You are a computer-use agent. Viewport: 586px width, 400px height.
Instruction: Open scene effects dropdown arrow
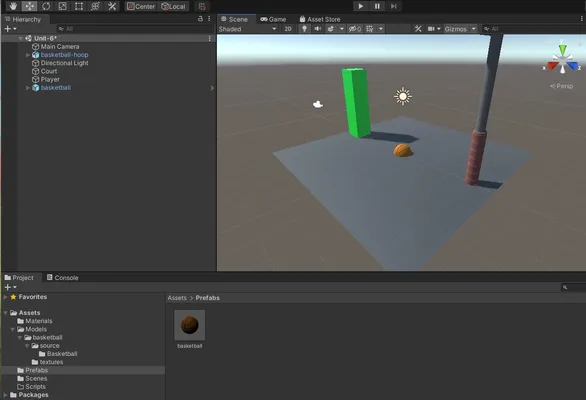tap(342, 29)
